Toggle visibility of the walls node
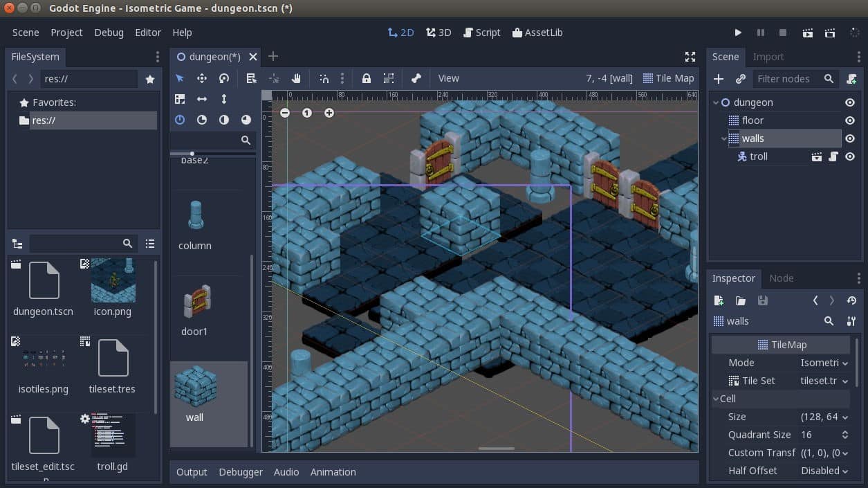Screen dimensions: 868x488 pyautogui.click(x=850, y=138)
